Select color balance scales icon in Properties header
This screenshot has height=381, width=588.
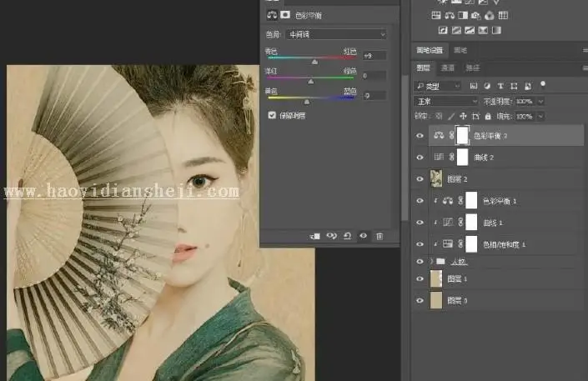[x=272, y=15]
